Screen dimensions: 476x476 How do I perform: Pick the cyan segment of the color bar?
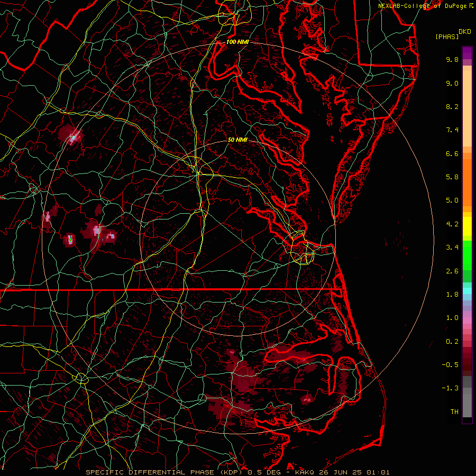(x=467, y=291)
